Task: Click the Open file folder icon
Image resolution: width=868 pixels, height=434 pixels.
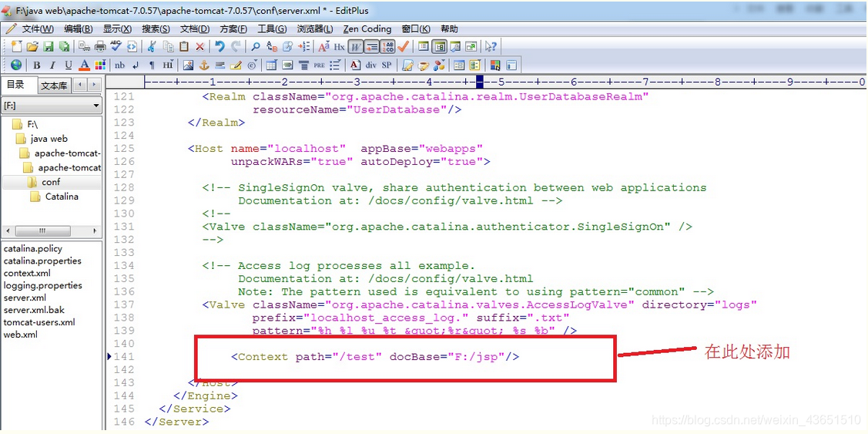Action: pos(32,46)
